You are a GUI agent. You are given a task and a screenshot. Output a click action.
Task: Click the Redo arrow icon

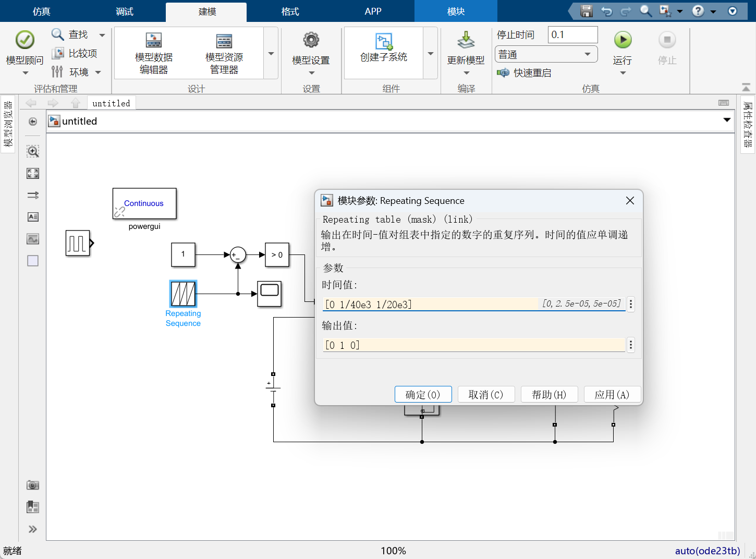tap(626, 11)
